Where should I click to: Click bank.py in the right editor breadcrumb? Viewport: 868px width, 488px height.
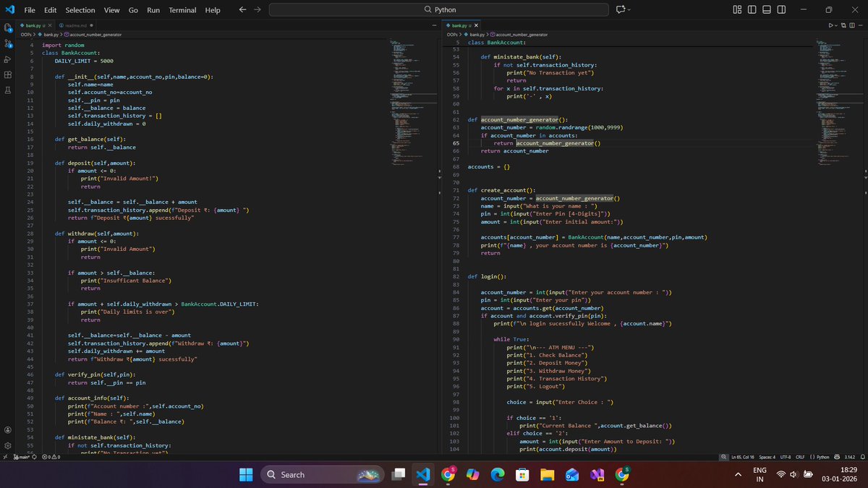coord(477,34)
